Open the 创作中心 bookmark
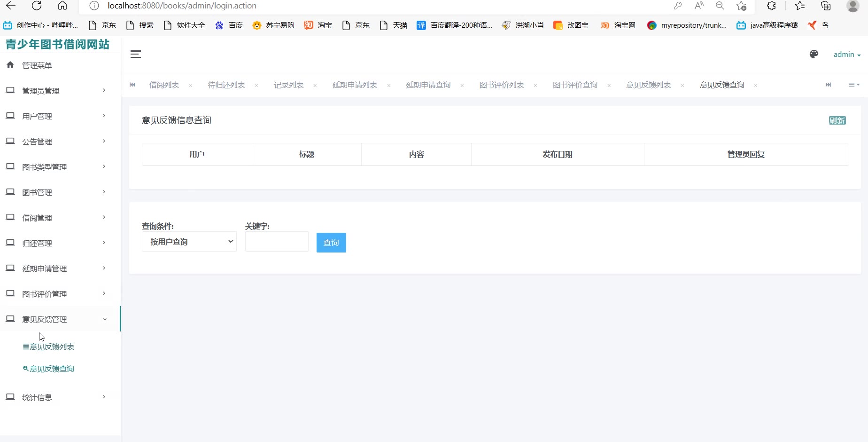868x442 pixels. (40, 25)
